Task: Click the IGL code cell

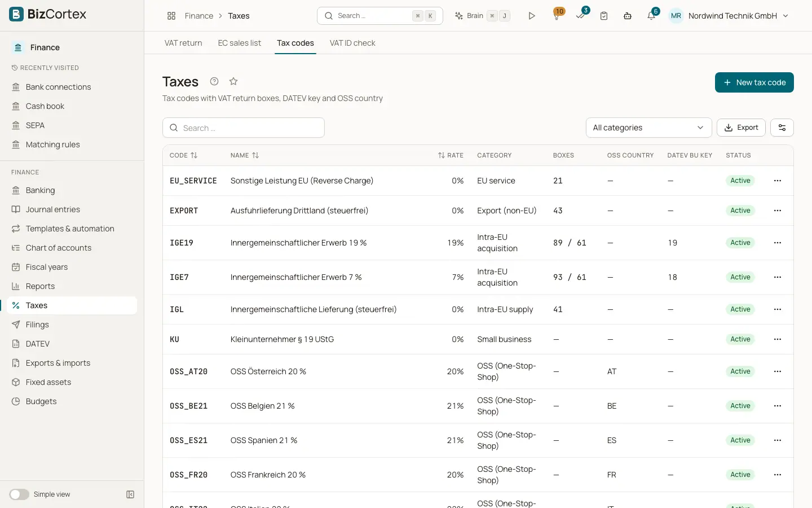Action: (x=176, y=309)
